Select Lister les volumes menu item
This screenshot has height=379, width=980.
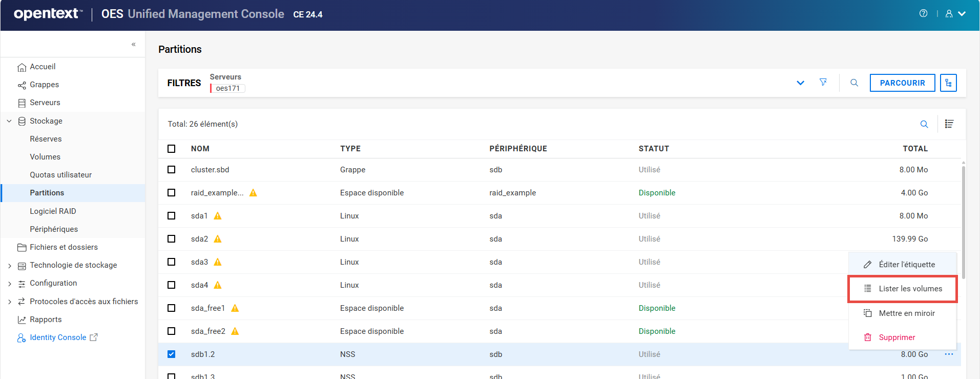click(903, 289)
